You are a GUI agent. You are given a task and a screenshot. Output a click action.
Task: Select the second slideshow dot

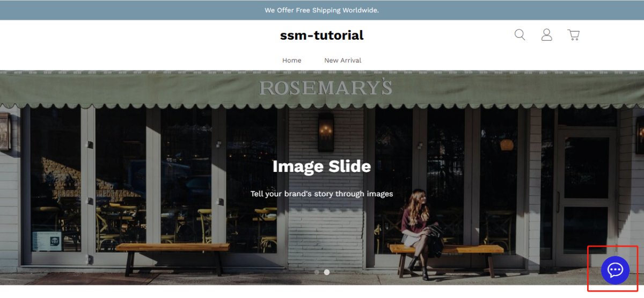point(327,272)
